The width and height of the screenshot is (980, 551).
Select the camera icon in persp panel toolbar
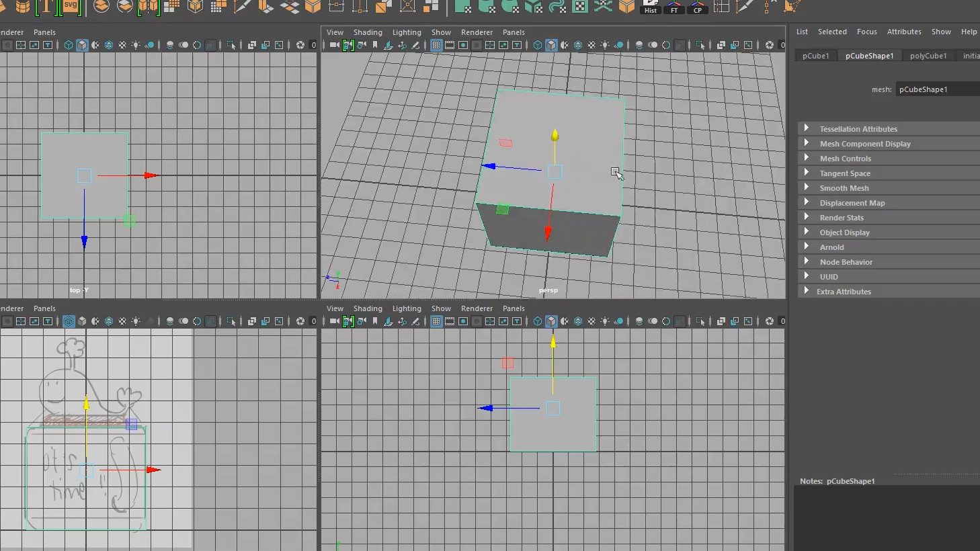point(335,45)
